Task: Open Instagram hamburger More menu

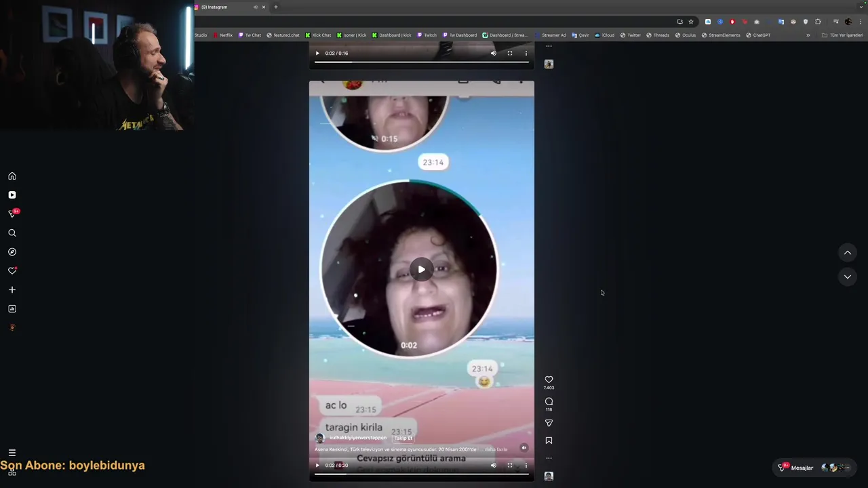Action: (12, 453)
